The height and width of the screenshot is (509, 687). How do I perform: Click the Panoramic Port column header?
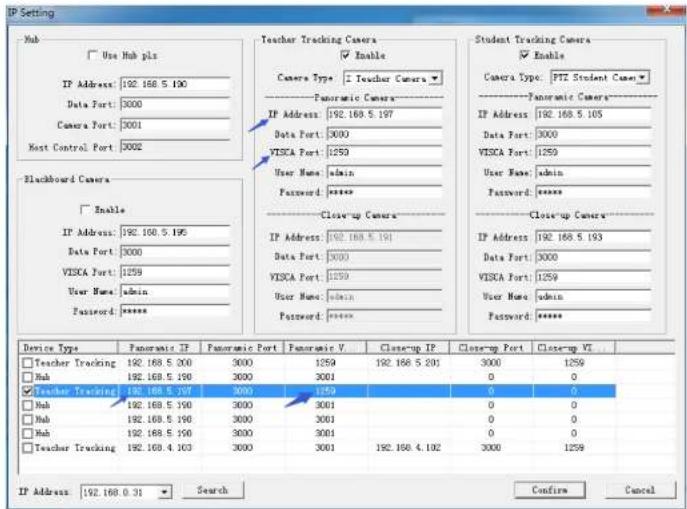(x=242, y=348)
